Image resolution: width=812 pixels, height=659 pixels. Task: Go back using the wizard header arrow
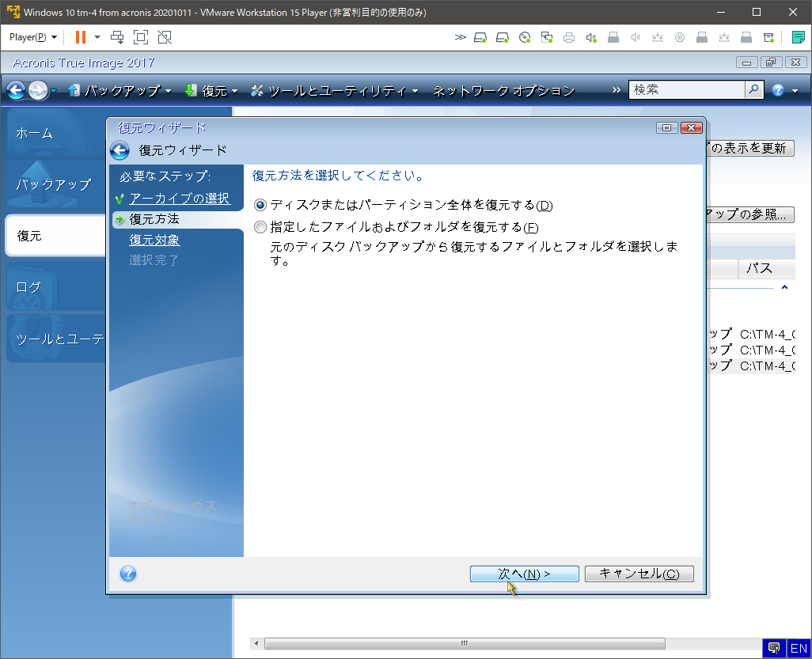tap(120, 150)
